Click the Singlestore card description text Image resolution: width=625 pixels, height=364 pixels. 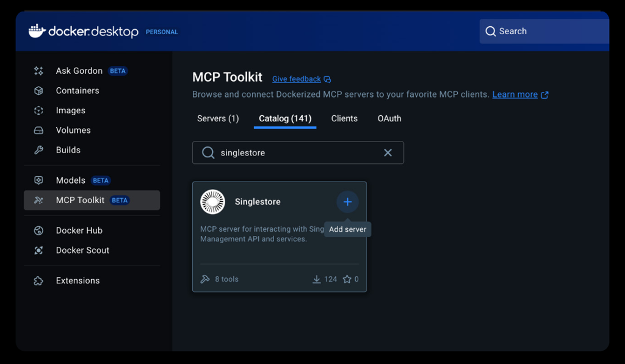pos(262,234)
